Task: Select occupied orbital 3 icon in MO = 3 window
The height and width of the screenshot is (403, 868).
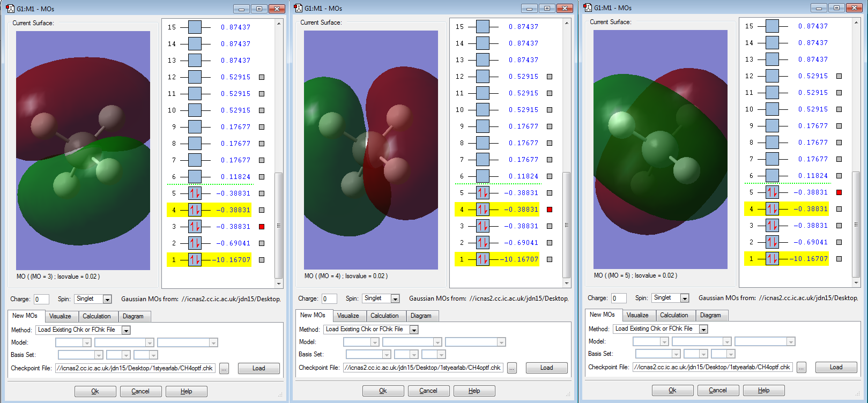Action: pos(195,227)
